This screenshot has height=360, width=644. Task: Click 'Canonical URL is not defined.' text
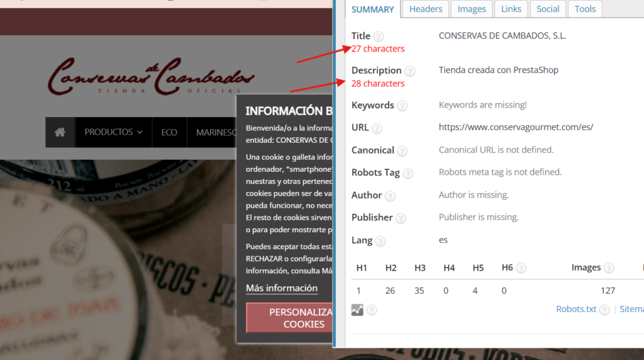pos(496,150)
